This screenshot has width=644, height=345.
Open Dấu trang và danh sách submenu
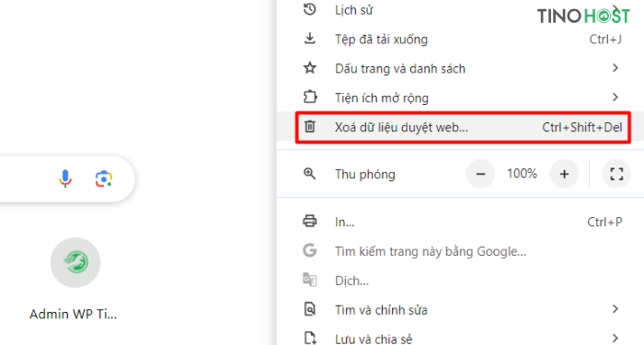point(460,68)
